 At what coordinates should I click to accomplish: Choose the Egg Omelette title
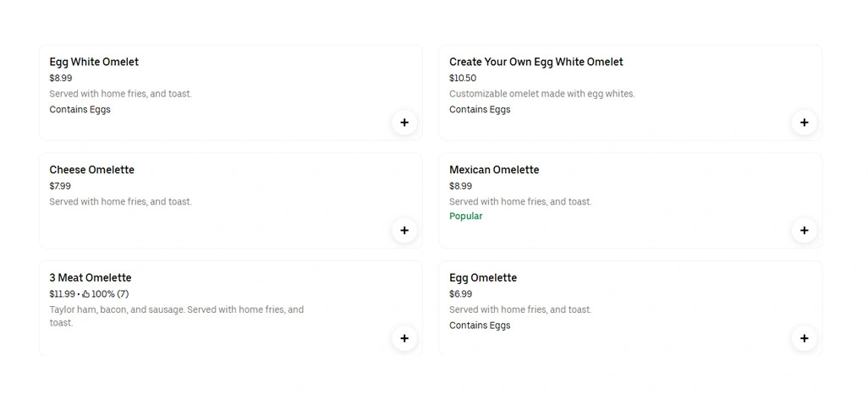(483, 278)
